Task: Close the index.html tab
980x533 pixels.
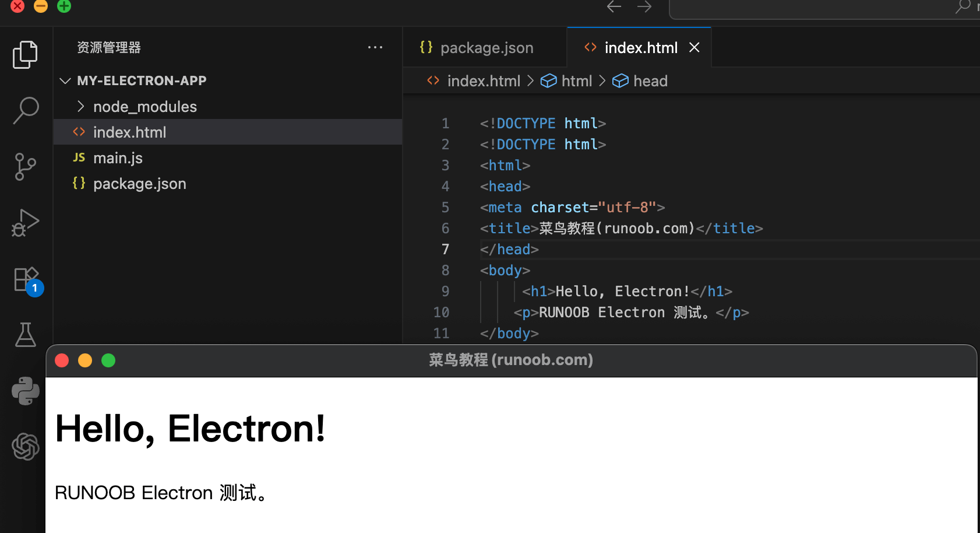Action: pyautogui.click(x=694, y=48)
